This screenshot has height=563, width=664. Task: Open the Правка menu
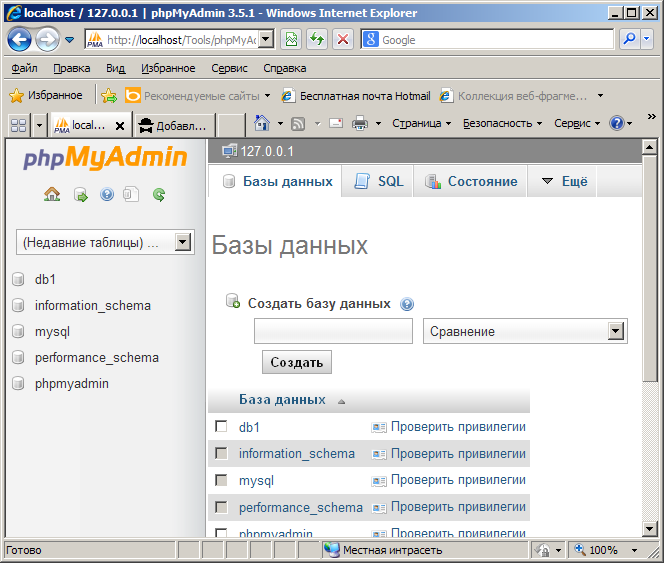tap(72, 68)
